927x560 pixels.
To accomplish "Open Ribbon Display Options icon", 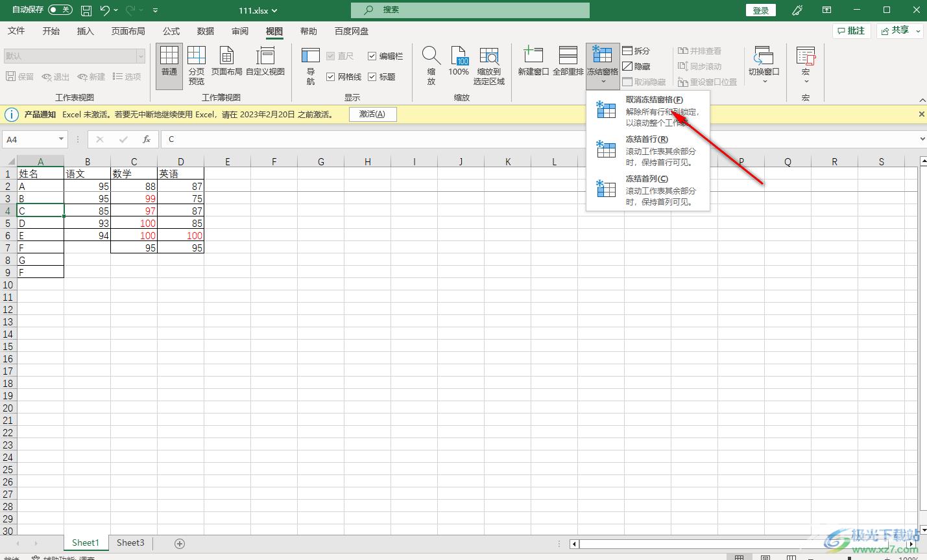I will tap(826, 10).
